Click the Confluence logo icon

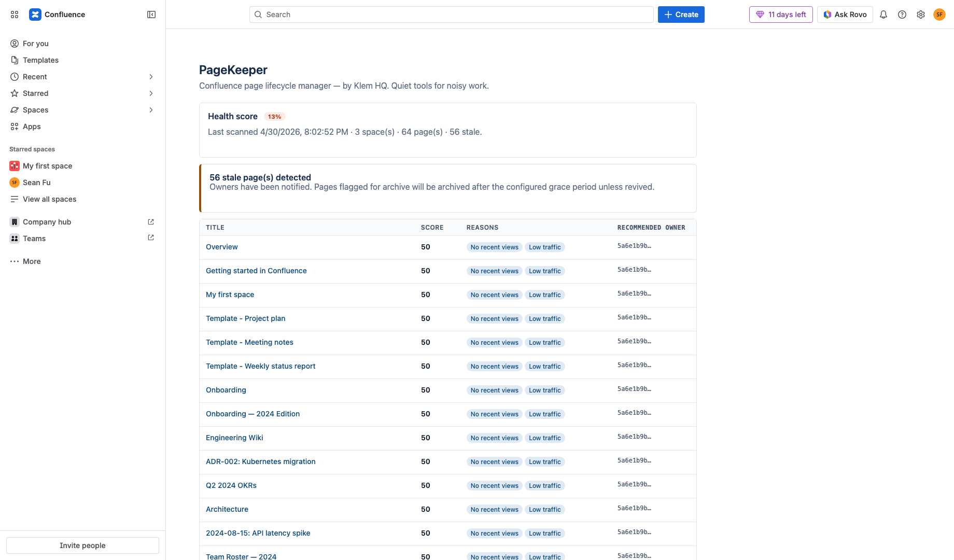tap(35, 15)
